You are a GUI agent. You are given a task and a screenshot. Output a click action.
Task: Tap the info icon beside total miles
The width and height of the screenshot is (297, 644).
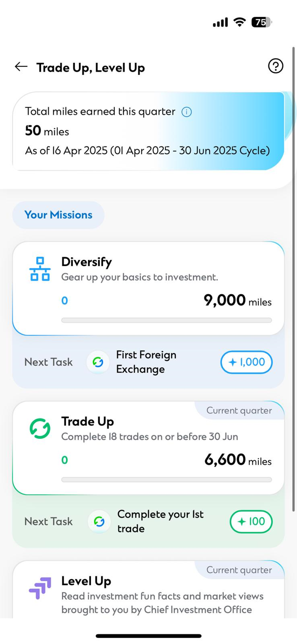point(186,112)
